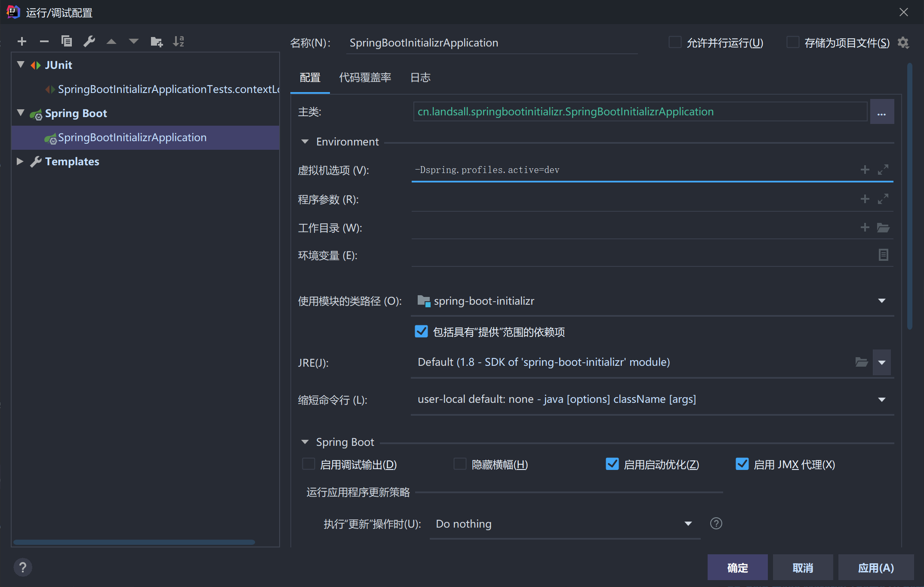Viewport: 924px width, 587px height.
Task: Click the vertical scrollbar of the settings panel
Action: tap(910, 196)
